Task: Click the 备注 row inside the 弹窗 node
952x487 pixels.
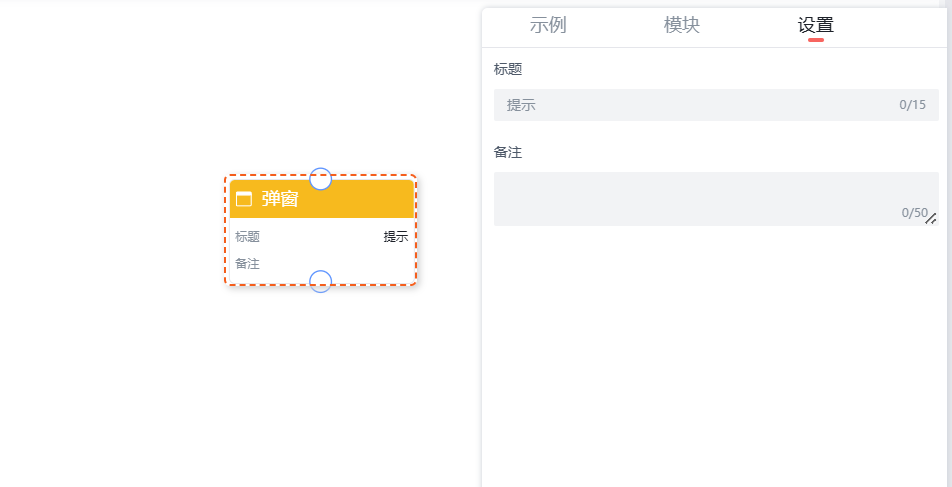Action: pyautogui.click(x=248, y=264)
